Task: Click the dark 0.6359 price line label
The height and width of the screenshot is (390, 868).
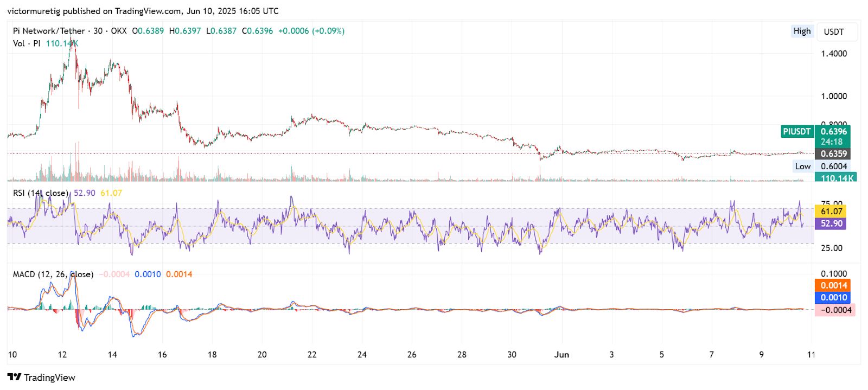Action: pyautogui.click(x=833, y=154)
